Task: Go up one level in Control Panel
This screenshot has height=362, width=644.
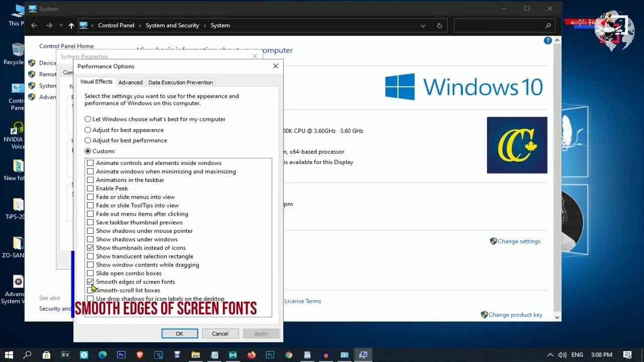Action: point(71,26)
